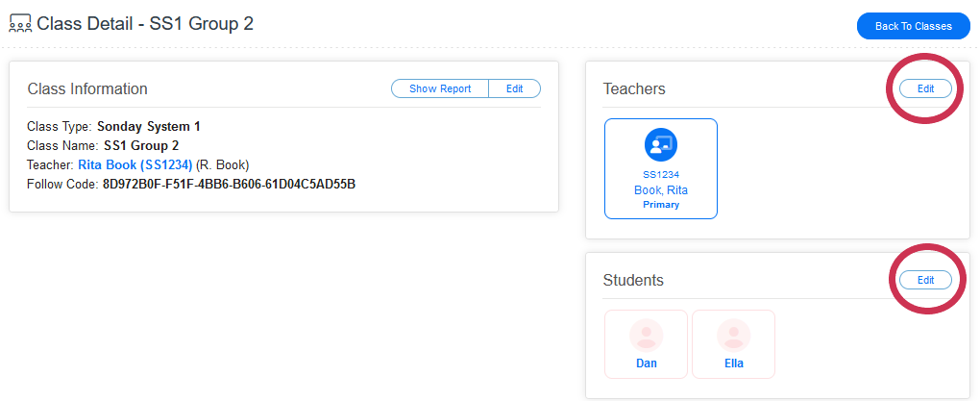Image resolution: width=980 pixels, height=401 pixels.
Task: Go back using Back To Classes button
Action: click(x=913, y=26)
